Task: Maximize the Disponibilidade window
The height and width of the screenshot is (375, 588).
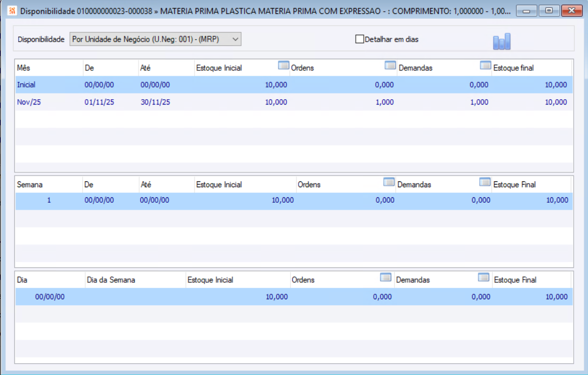Action: (x=549, y=11)
